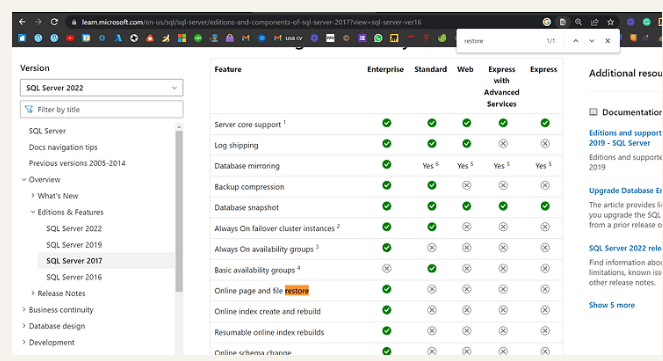Select SQL Server 2016 in sidebar
Screen dimensions: 663x361
pyautogui.click(x=74, y=277)
